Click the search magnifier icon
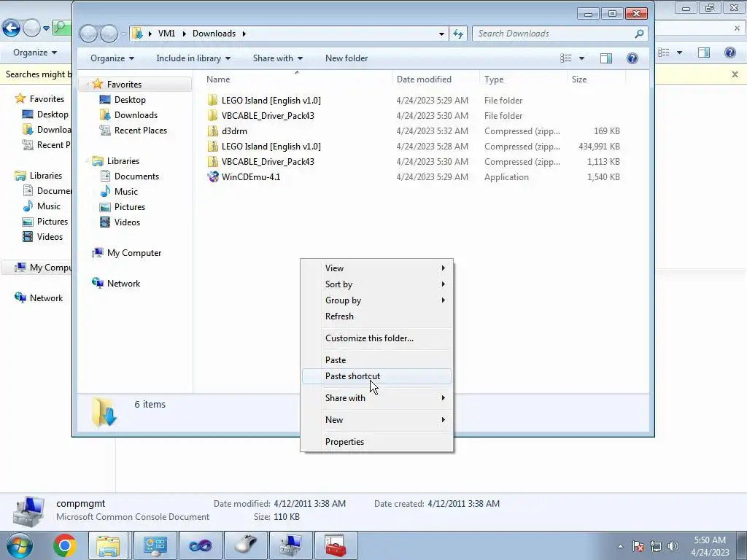The height and width of the screenshot is (560, 747). pyautogui.click(x=639, y=34)
